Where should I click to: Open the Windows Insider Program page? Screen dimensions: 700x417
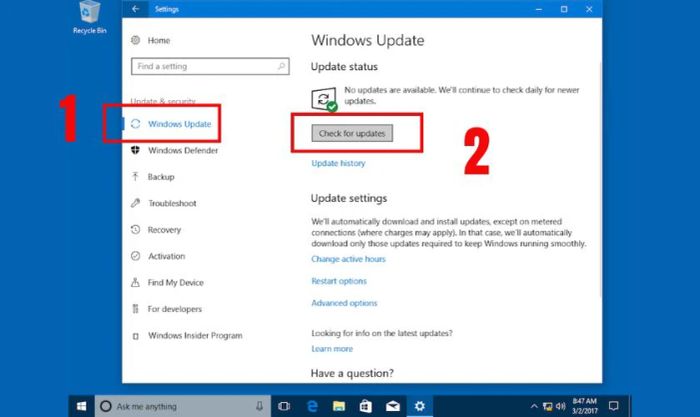coord(195,335)
